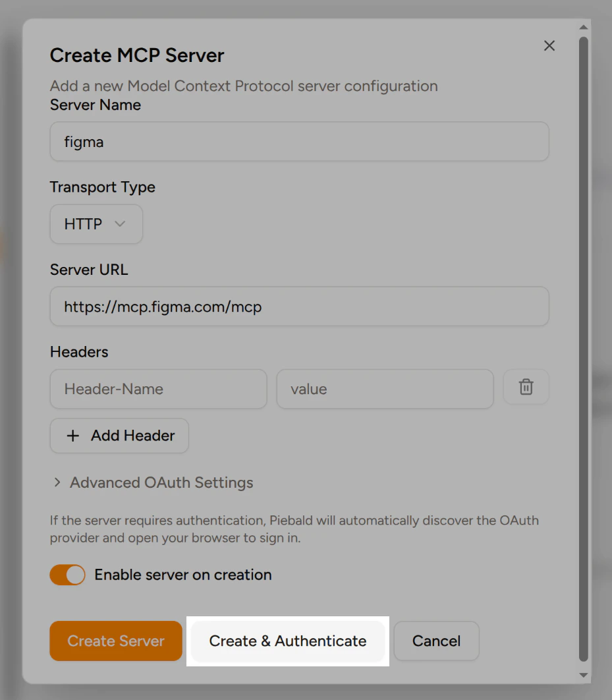Select the Header-Name input field
The width and height of the screenshot is (612, 700).
(x=158, y=389)
